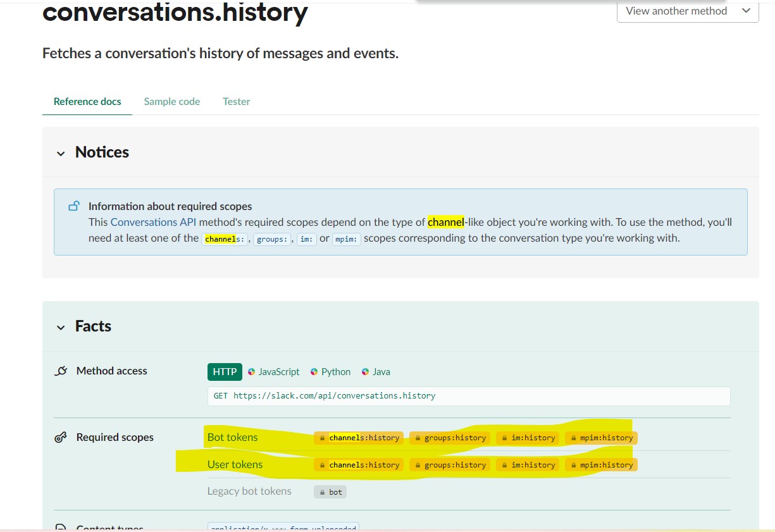Click the User tokens label
The width and height of the screenshot is (775, 532).
(x=235, y=464)
